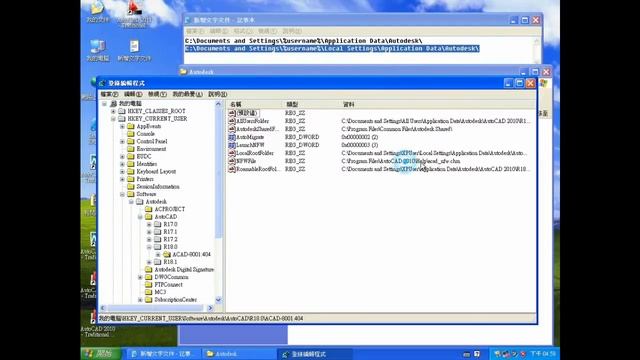The height and width of the screenshot is (360, 640).
Task: Click the MC3 key folder icon
Action: coord(149,292)
